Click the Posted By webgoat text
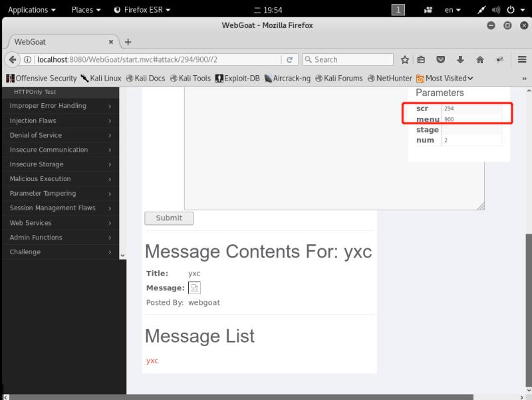Screen dimensions: 532x400 coord(184,303)
